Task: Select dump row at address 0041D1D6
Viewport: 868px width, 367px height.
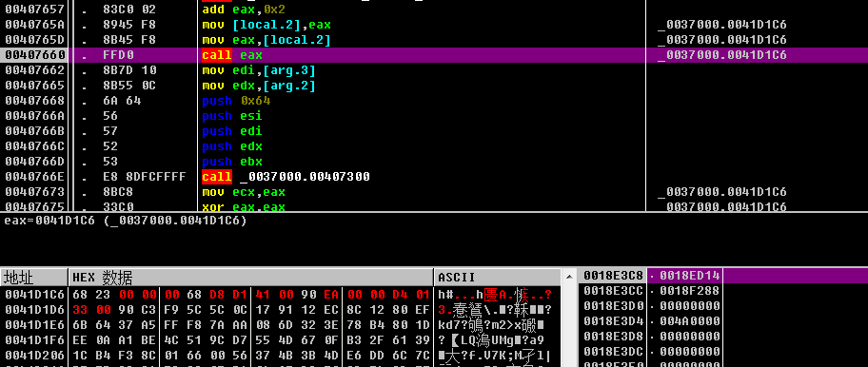Action: pyautogui.click(x=279, y=310)
